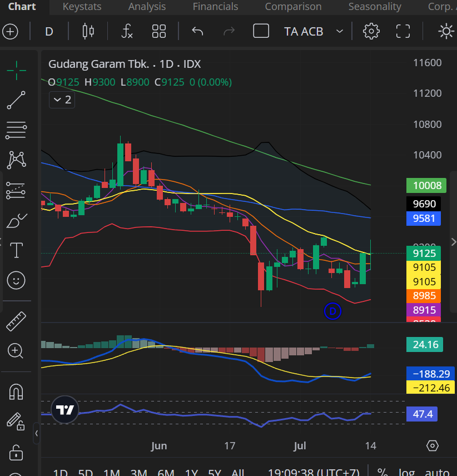Undo the last chart action
Image resolution: width=457 pixels, height=476 pixels.
click(197, 31)
